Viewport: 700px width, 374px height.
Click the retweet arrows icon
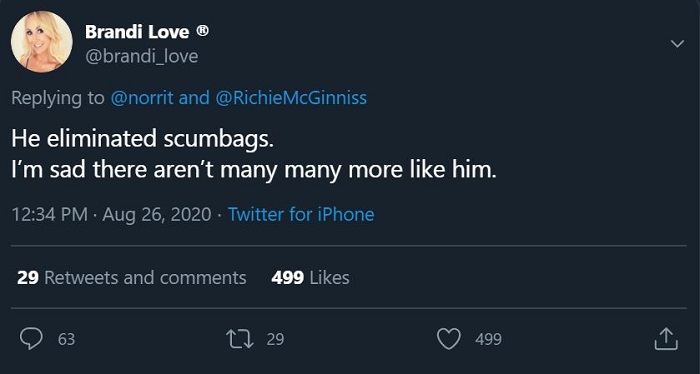tap(240, 339)
